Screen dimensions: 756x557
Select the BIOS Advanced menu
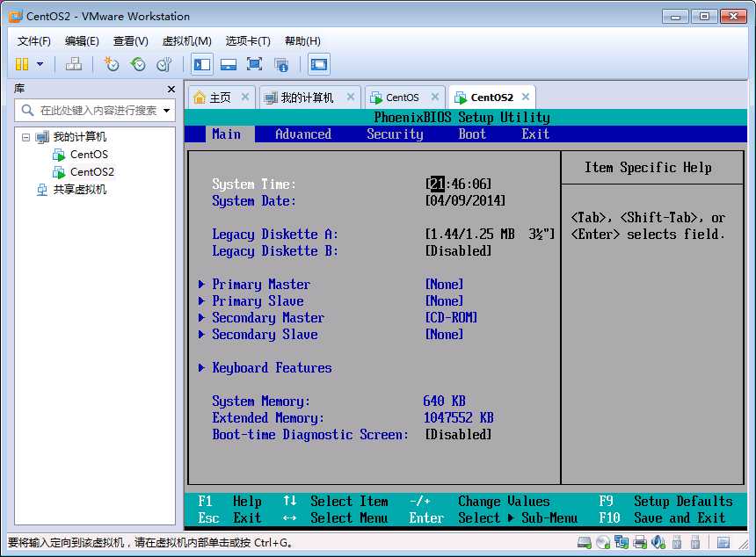click(x=302, y=134)
